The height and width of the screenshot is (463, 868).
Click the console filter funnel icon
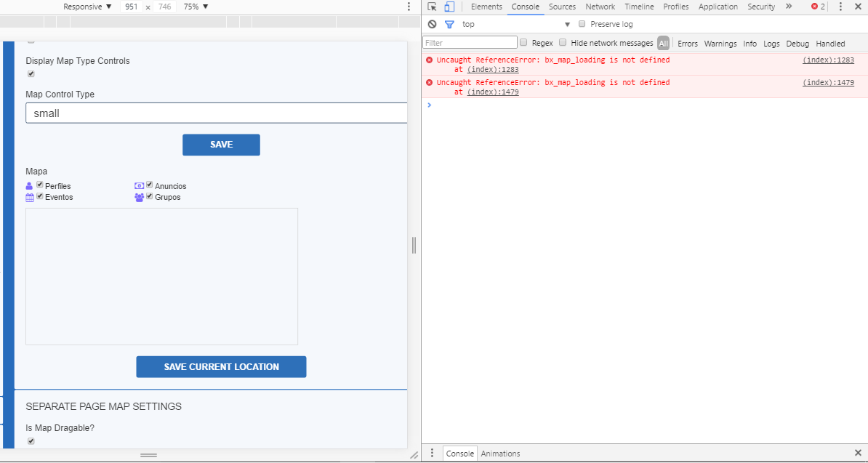449,24
